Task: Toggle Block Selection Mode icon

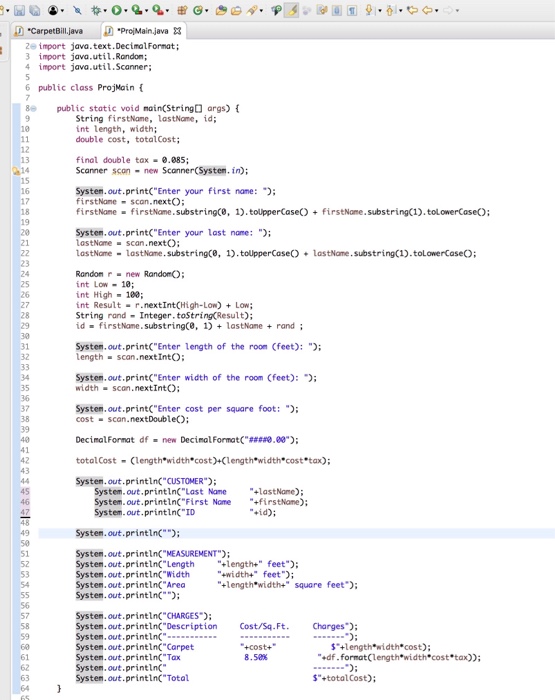Action: click(x=338, y=10)
